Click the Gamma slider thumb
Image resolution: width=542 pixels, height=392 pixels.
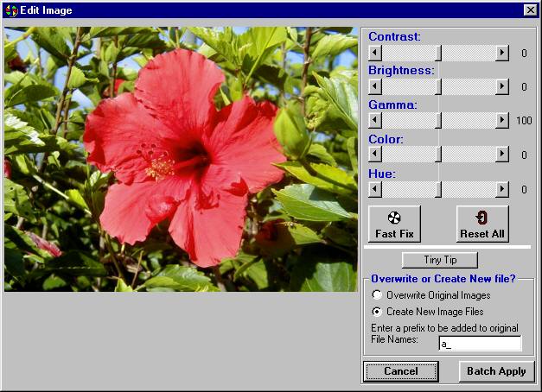pos(438,120)
